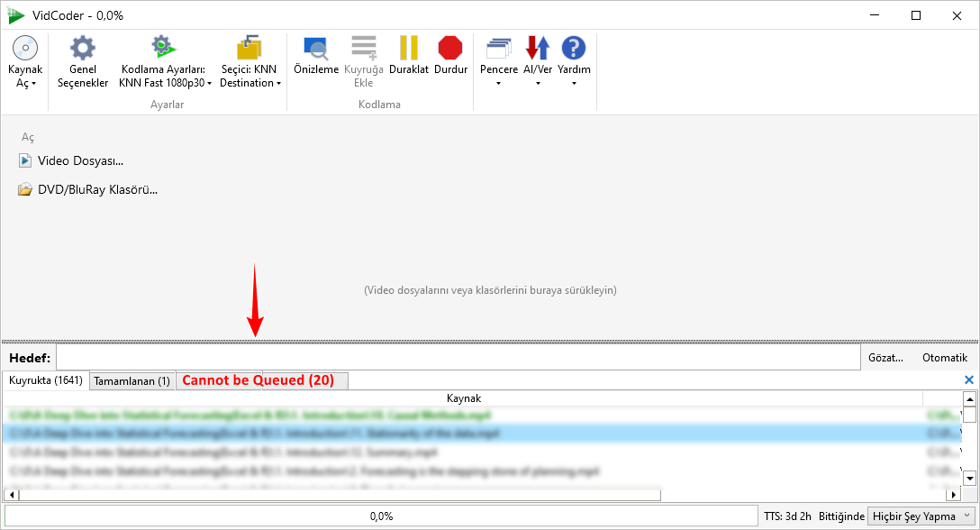Click the queue scrollbar up arrow
980x530 pixels.
(x=969, y=399)
